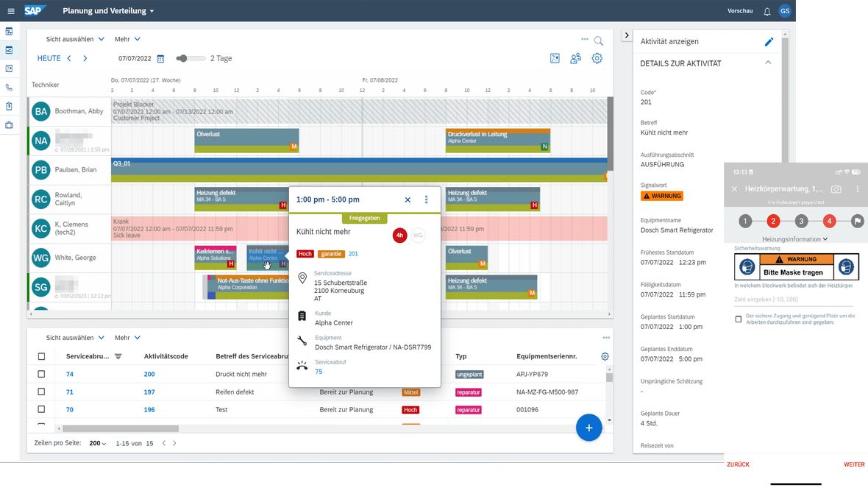This screenshot has width=868, height=488.
Task: Go to next day with right arrow
Action: 85,58
